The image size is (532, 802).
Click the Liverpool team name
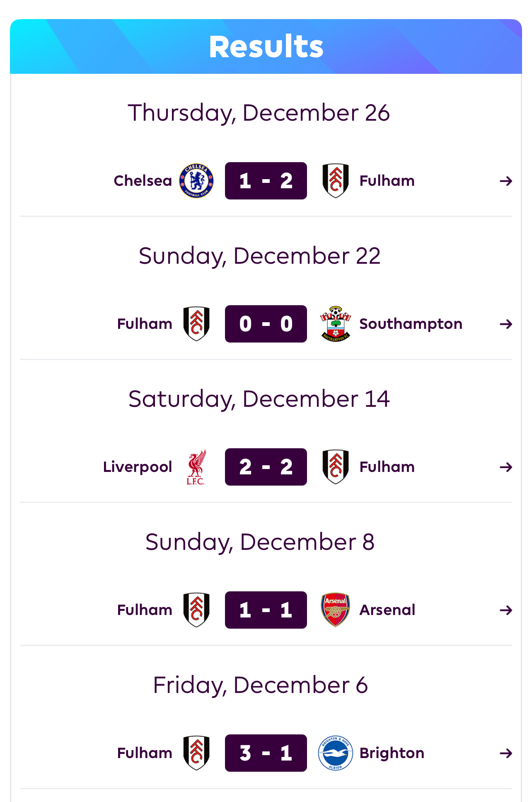pos(138,467)
